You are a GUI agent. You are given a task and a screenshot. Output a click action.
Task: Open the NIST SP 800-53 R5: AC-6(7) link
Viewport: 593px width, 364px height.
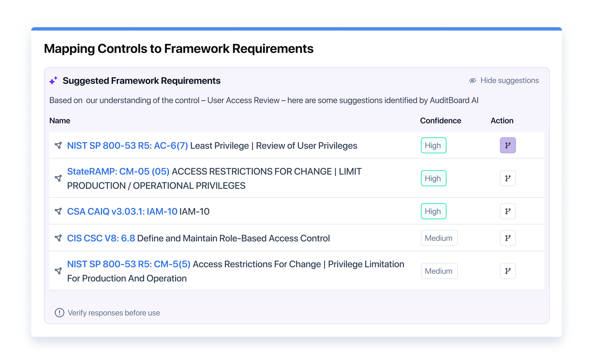pos(127,145)
